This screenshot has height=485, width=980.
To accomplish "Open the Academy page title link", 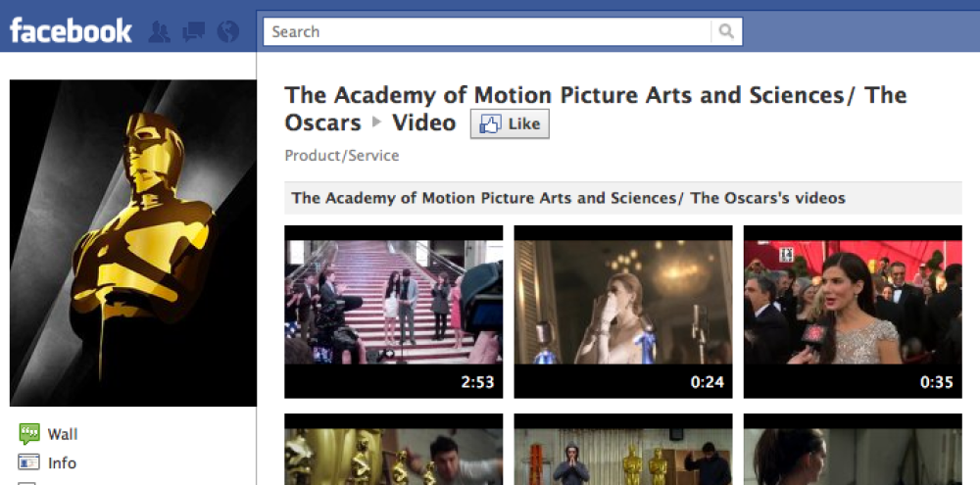I will click(x=595, y=108).
